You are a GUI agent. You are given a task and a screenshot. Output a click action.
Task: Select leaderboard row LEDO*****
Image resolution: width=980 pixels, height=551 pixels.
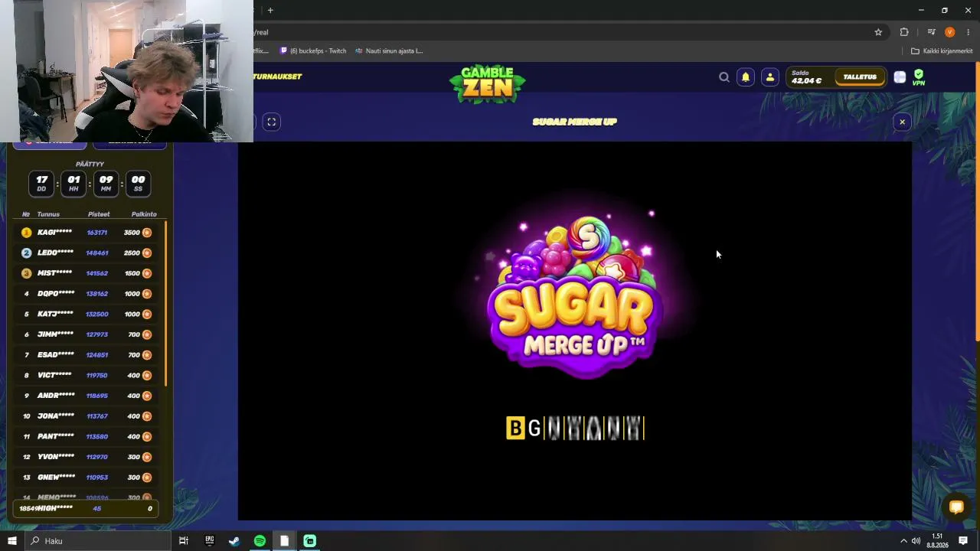(87, 253)
